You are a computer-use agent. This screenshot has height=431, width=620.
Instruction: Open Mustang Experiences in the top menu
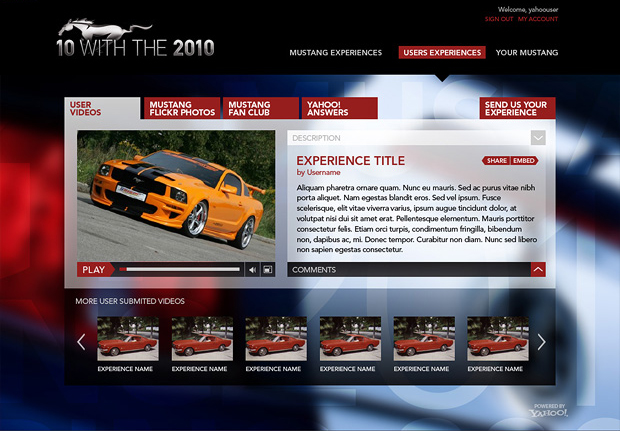tap(335, 52)
